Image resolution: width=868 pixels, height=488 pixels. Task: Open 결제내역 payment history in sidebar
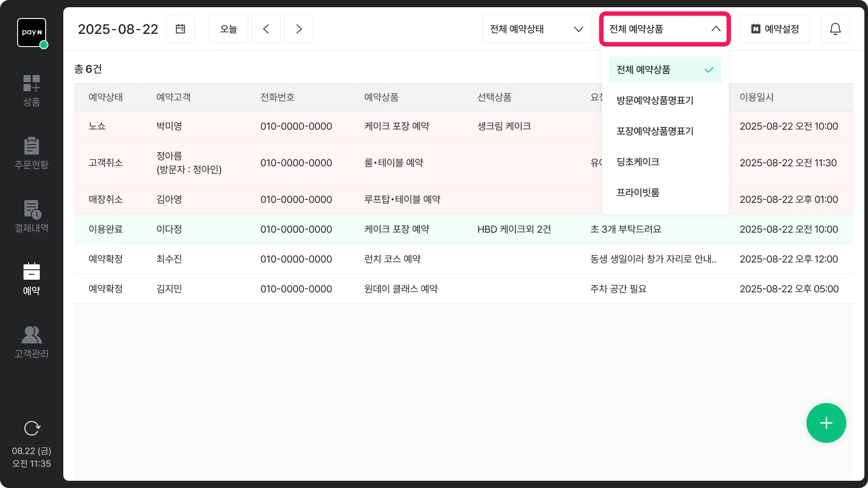[32, 216]
